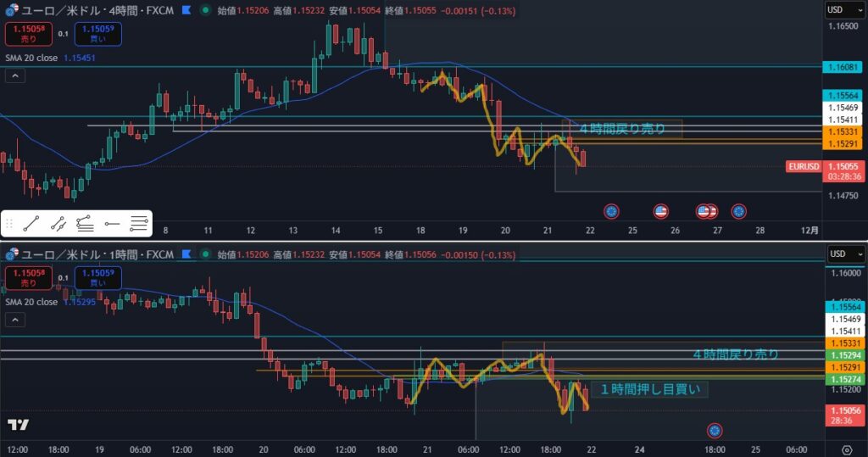Click the flag icon on 1-hour chart header

click(184, 254)
